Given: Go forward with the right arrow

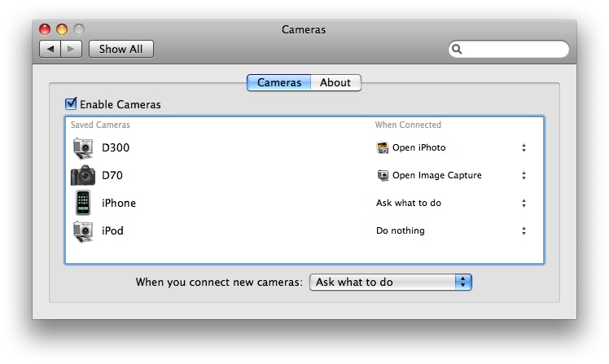Looking at the screenshot, I should click(x=71, y=49).
